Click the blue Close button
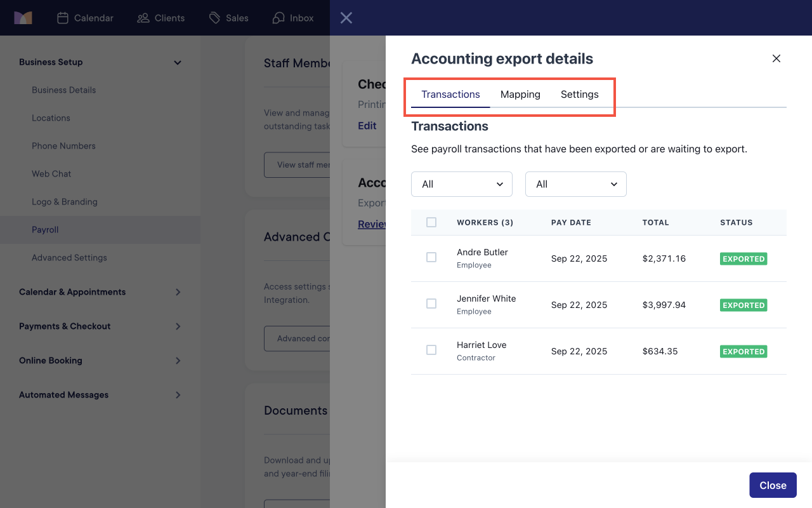Image resolution: width=812 pixels, height=508 pixels. point(773,485)
